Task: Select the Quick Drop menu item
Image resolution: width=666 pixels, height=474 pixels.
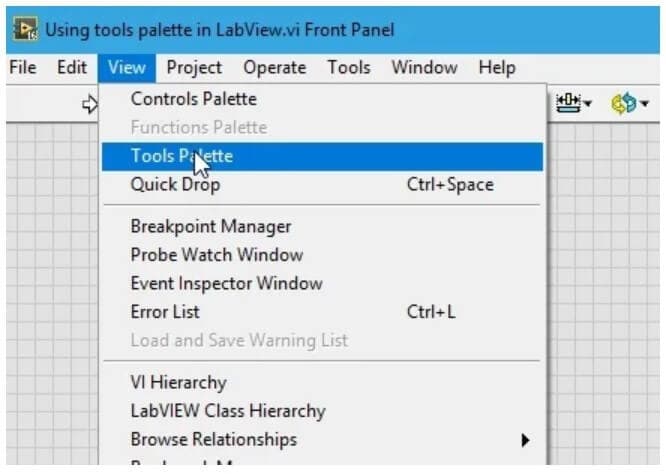Action: 176,185
